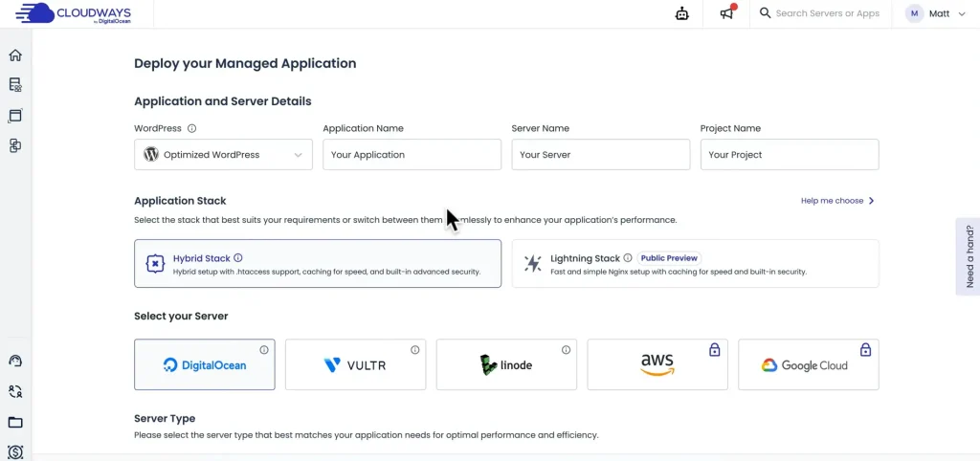
Task: Click the Project Name field
Action: coord(790,154)
